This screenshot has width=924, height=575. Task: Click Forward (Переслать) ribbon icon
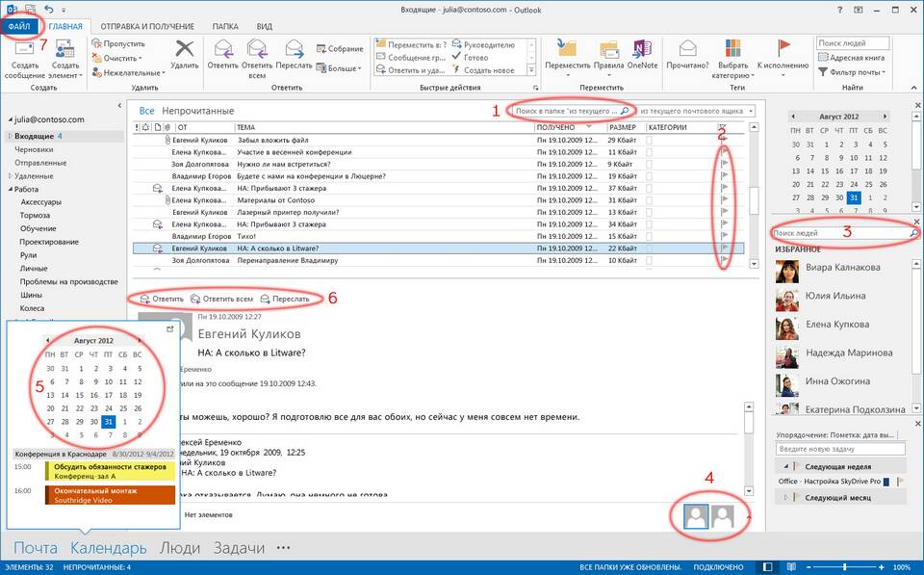click(x=294, y=48)
